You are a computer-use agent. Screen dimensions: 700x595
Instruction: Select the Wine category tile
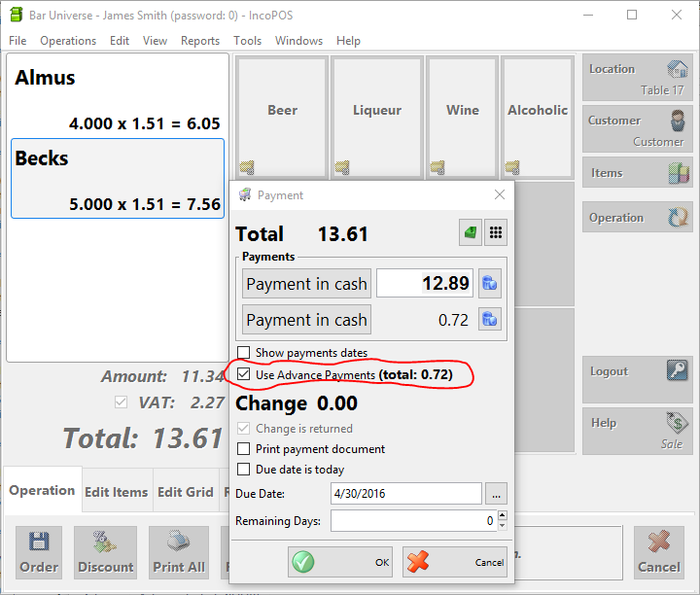pyautogui.click(x=462, y=117)
